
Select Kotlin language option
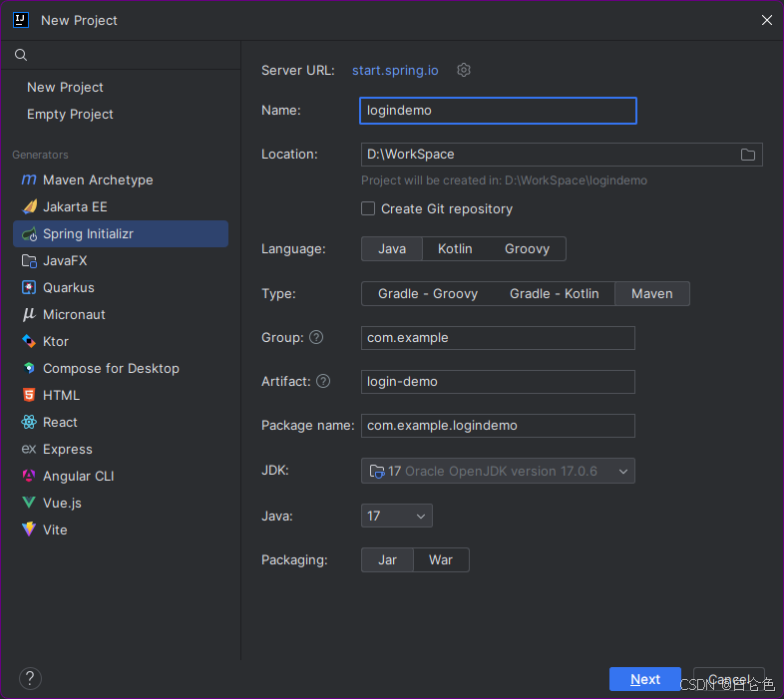(x=455, y=249)
